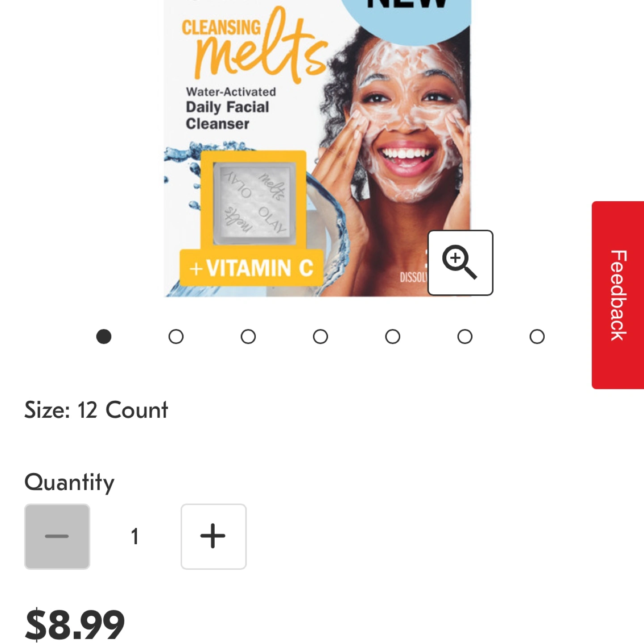Click the $8.99 price

click(75, 625)
